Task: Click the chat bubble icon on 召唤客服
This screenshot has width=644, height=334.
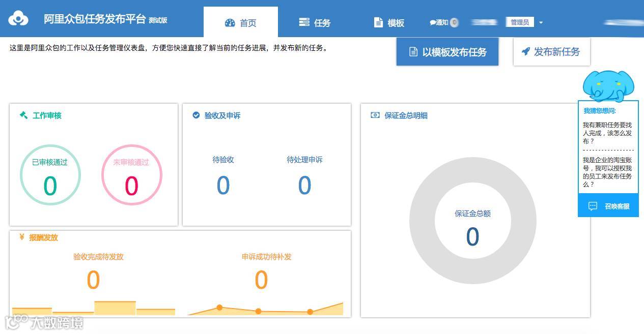Action: [x=593, y=206]
